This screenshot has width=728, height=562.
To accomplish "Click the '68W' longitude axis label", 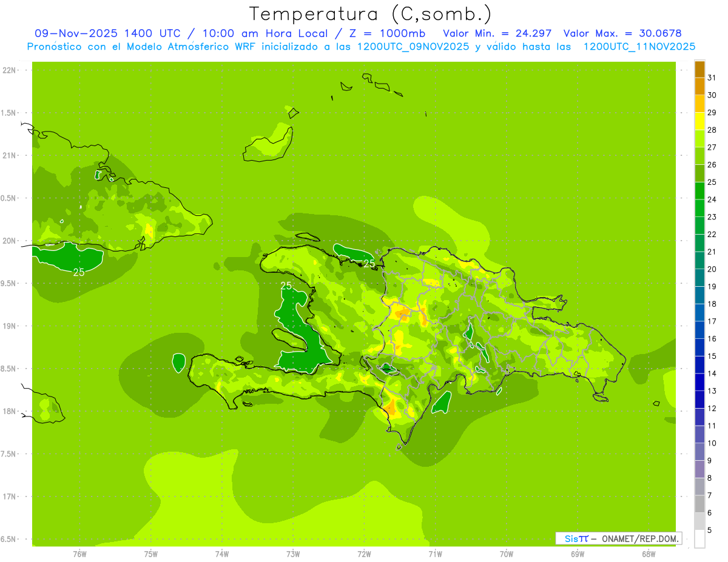I will pos(649,554).
